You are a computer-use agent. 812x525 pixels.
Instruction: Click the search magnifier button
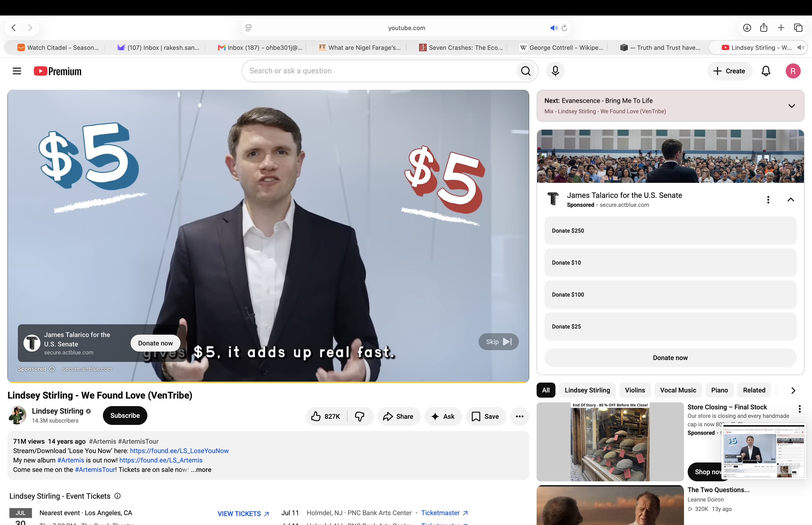pos(526,71)
